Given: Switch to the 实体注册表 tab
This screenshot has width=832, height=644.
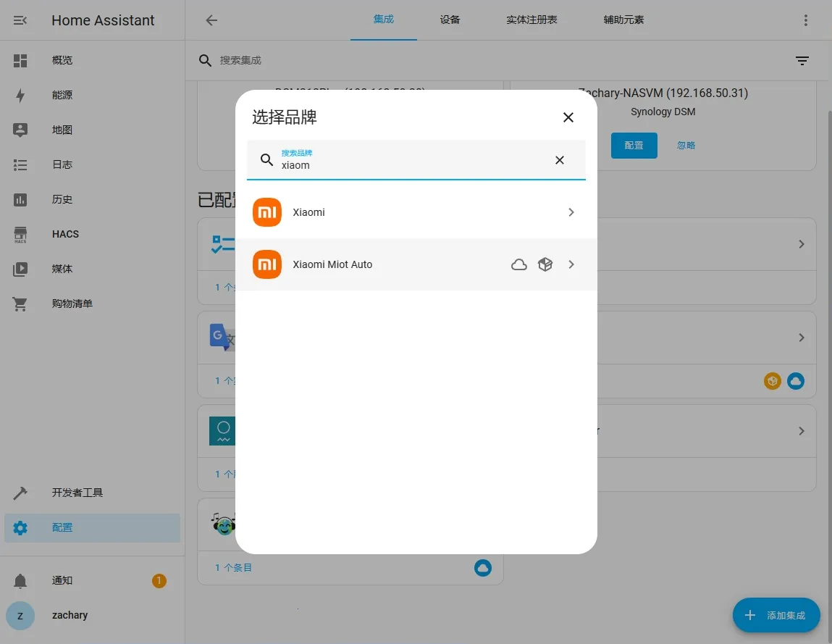Looking at the screenshot, I should pos(531,20).
